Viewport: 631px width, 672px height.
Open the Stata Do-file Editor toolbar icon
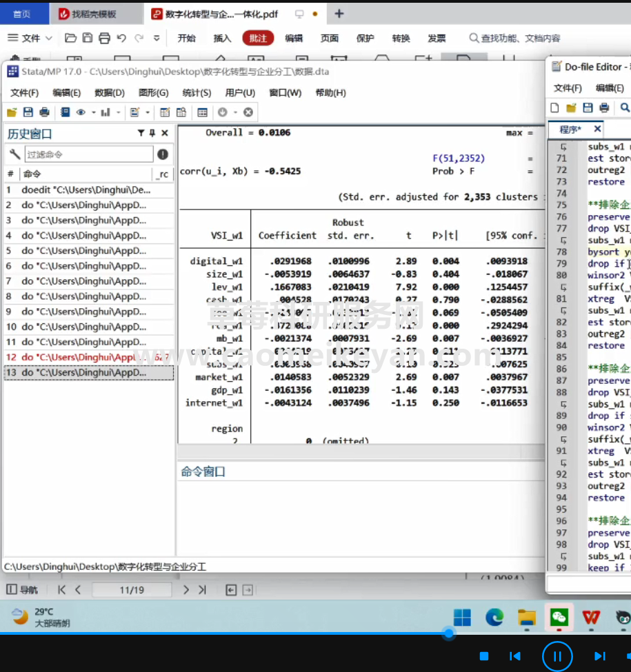click(134, 112)
